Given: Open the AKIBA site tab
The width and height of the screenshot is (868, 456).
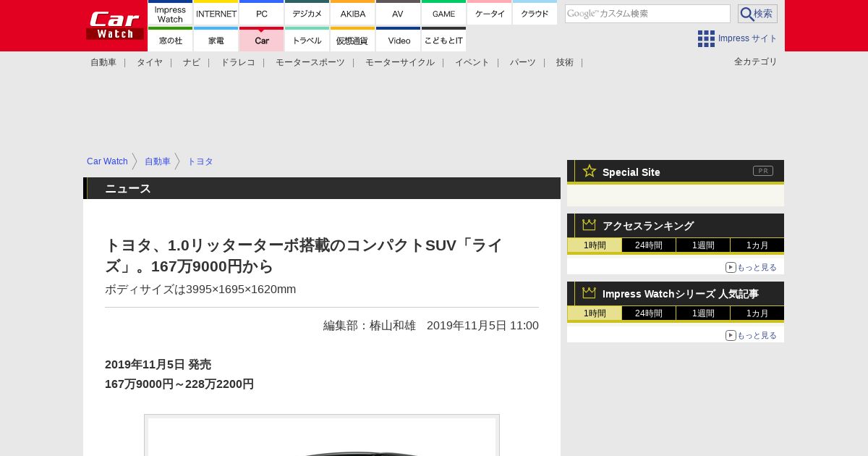Looking at the screenshot, I should pos(353,13).
